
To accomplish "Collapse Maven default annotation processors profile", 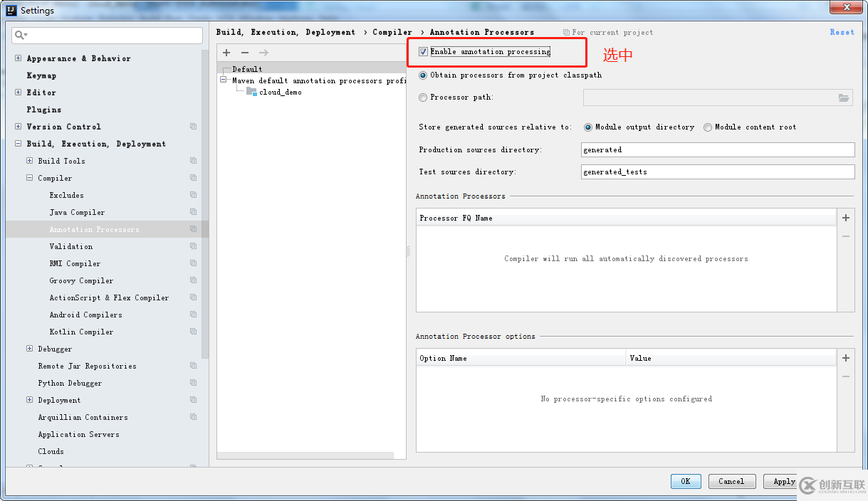I will point(224,80).
